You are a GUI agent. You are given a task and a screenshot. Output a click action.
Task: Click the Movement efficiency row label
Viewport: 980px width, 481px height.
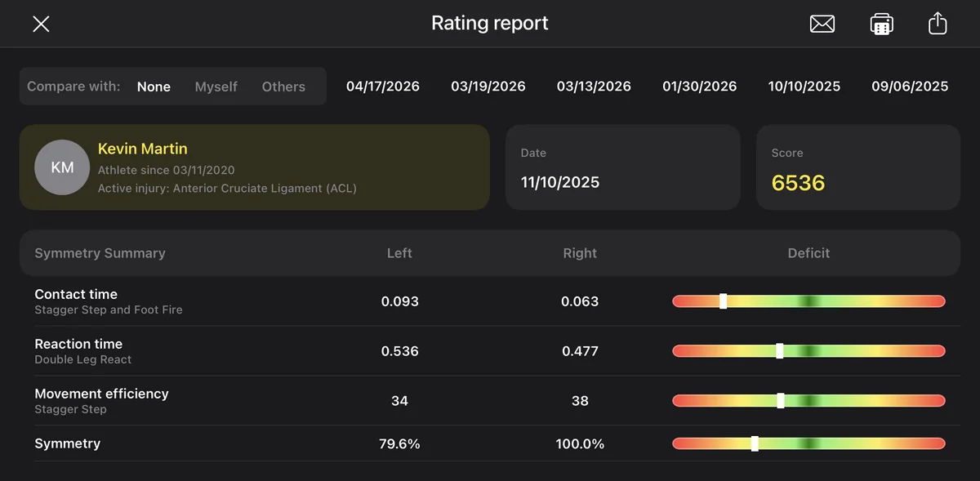[102, 394]
